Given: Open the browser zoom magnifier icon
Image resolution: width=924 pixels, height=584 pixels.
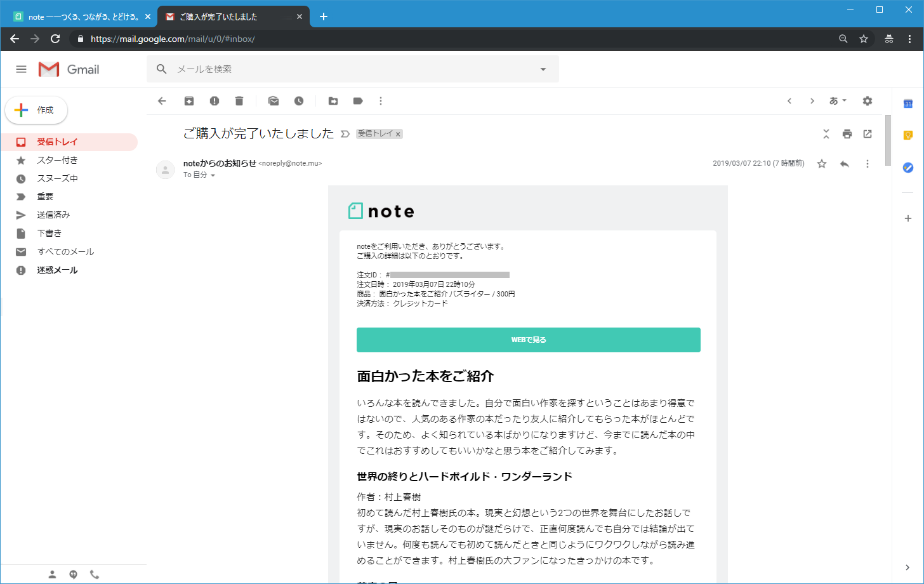Looking at the screenshot, I should coord(843,39).
